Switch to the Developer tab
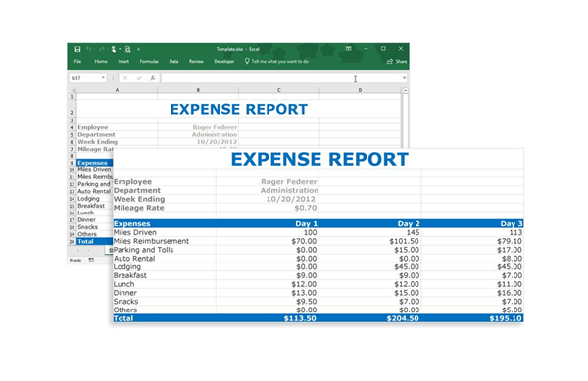 coord(223,61)
